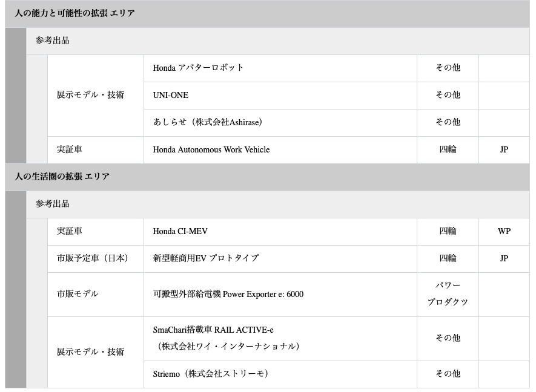Click 実証車 beside Honda Autonomous Work Vehicle
Image resolution: width=536 pixels, height=392 pixels.
click(x=70, y=149)
